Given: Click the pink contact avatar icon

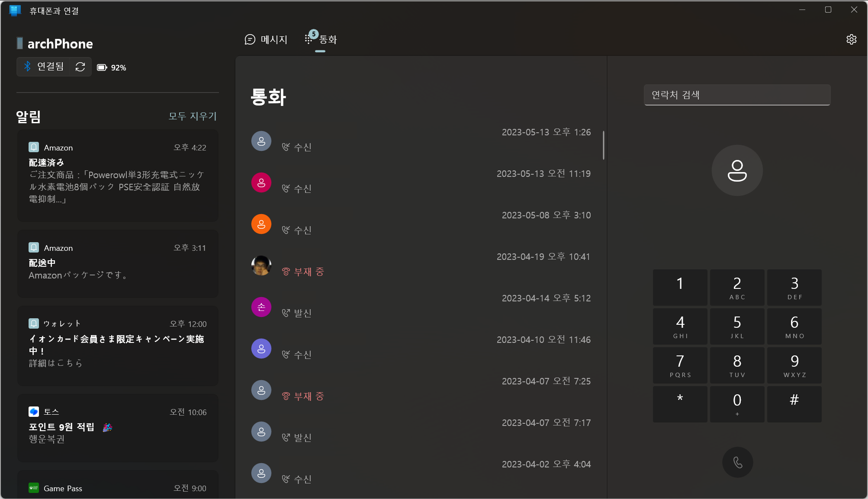Looking at the screenshot, I should tap(261, 182).
